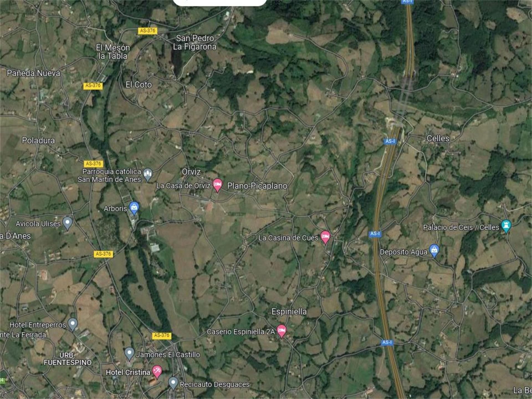Click the Recicauto Desguaces location pin
532x399 pixels.
(x=173, y=383)
